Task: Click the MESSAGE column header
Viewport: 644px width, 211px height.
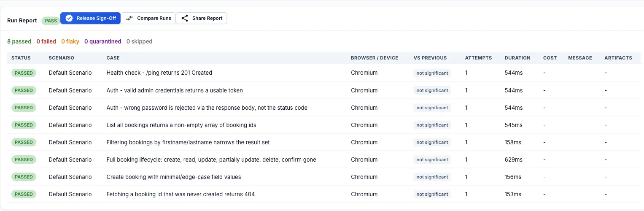Action: 580,58
